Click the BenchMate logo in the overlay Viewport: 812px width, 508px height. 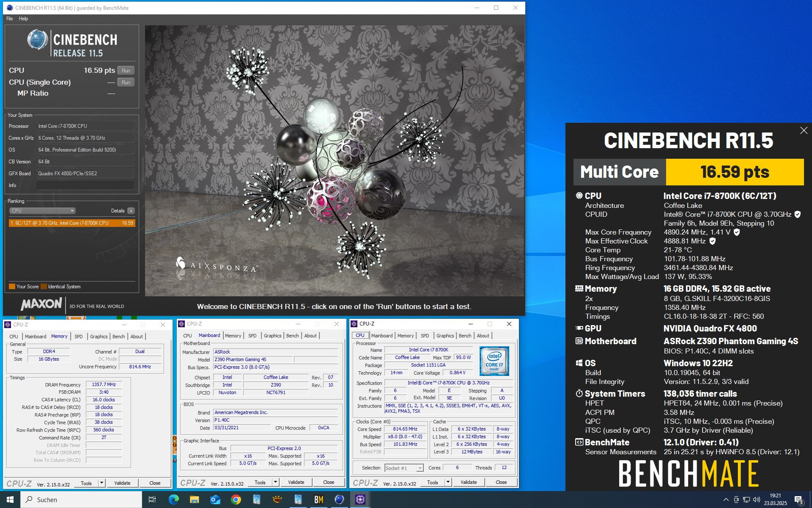pos(689,473)
